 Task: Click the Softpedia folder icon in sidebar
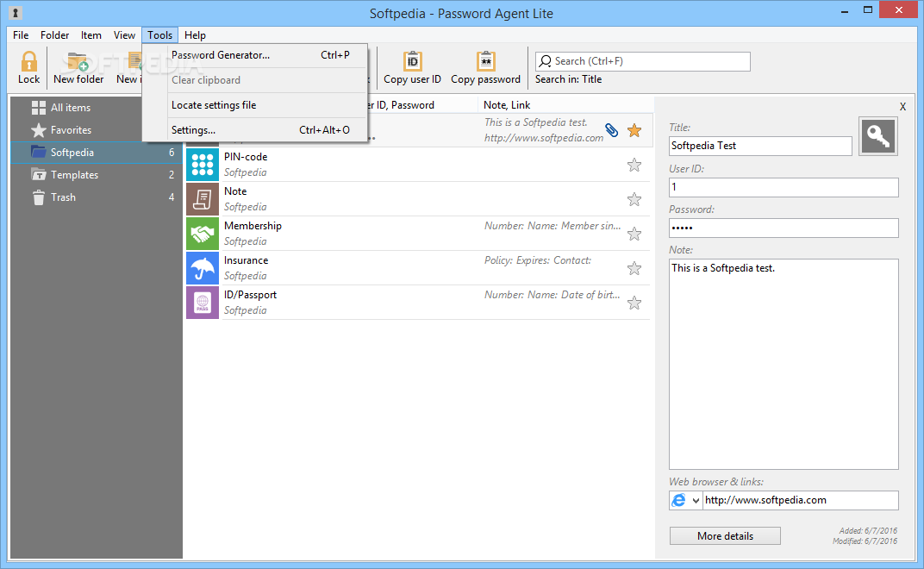click(39, 152)
